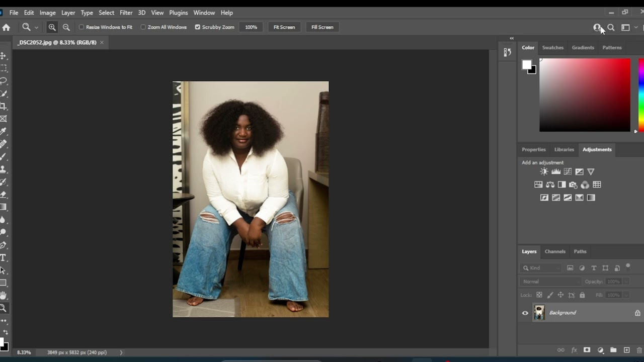The width and height of the screenshot is (644, 362).
Task: Expand status bar info arrow
Action: pyautogui.click(x=121, y=352)
